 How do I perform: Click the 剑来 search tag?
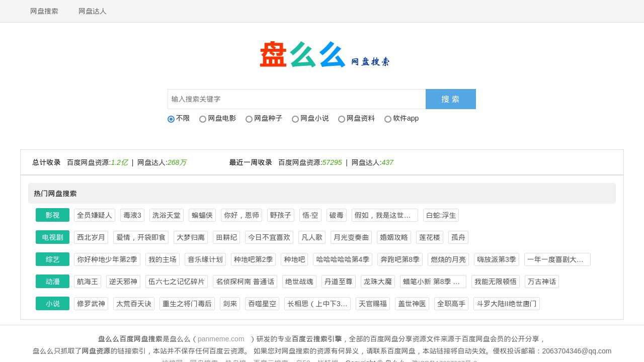click(x=230, y=304)
